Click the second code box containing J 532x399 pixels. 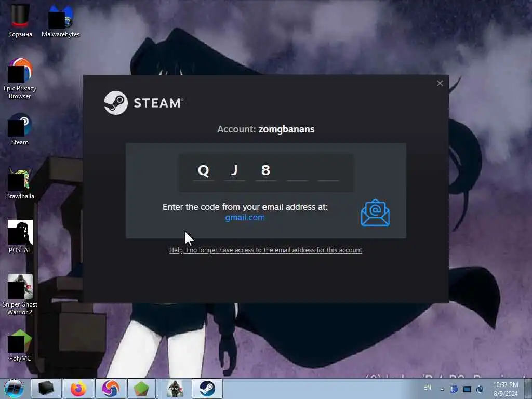tap(235, 170)
